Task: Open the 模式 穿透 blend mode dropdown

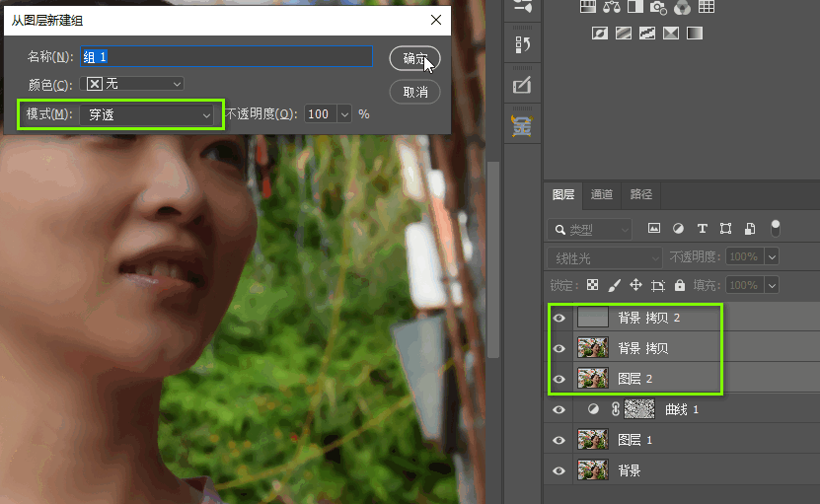Action: (x=146, y=114)
